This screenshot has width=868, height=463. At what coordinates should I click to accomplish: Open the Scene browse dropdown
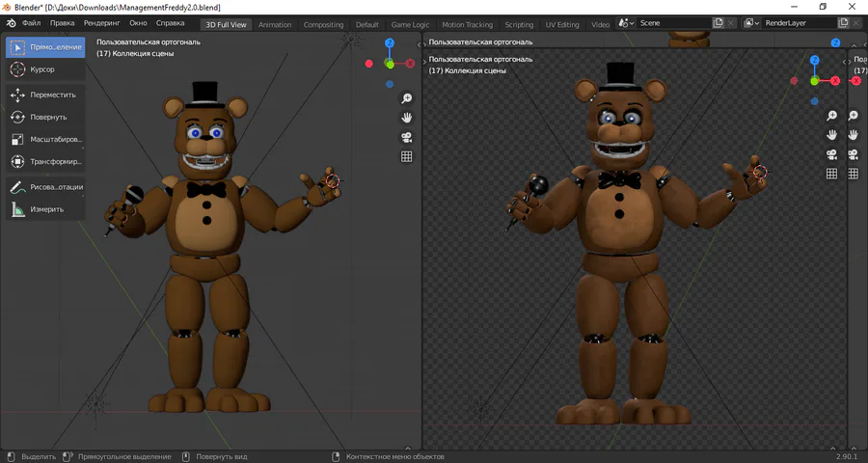(x=626, y=23)
